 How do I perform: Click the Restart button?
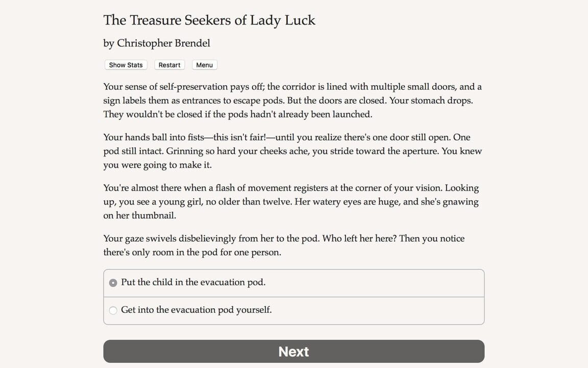[169, 64]
